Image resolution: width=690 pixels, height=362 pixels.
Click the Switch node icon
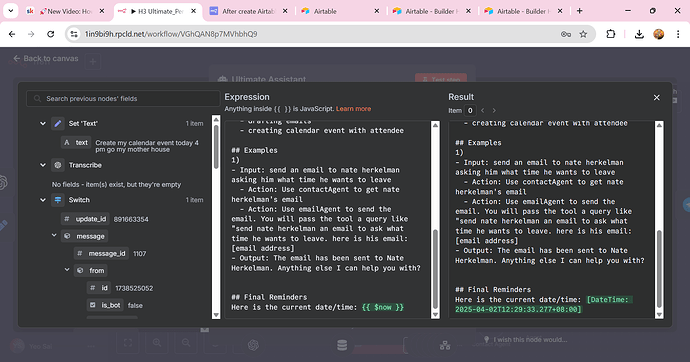(58, 200)
